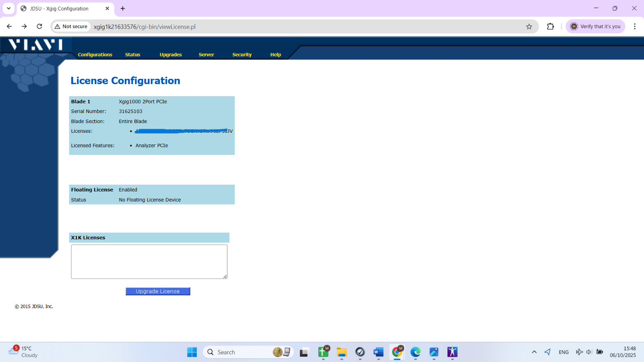Open the Upgrades menu

171,55
